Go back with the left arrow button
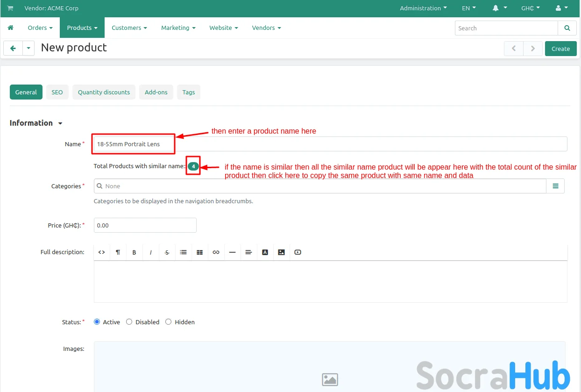Viewport: 581px width, 392px height. (13, 48)
